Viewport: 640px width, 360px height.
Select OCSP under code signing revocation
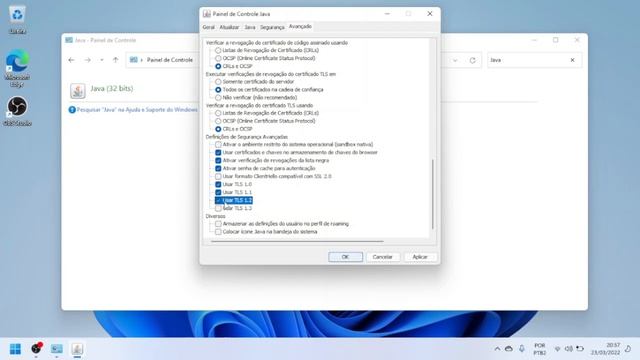click(x=218, y=58)
